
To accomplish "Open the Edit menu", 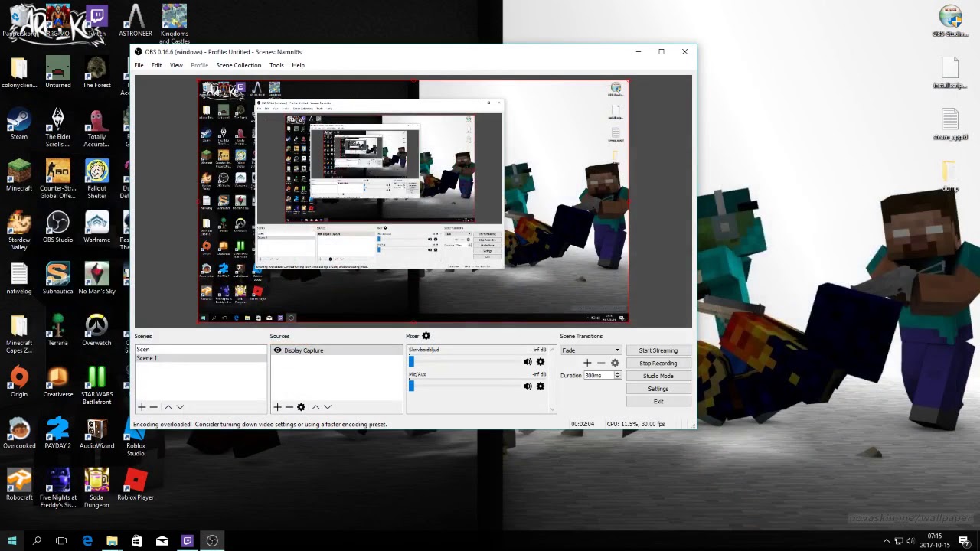I will click(x=156, y=65).
